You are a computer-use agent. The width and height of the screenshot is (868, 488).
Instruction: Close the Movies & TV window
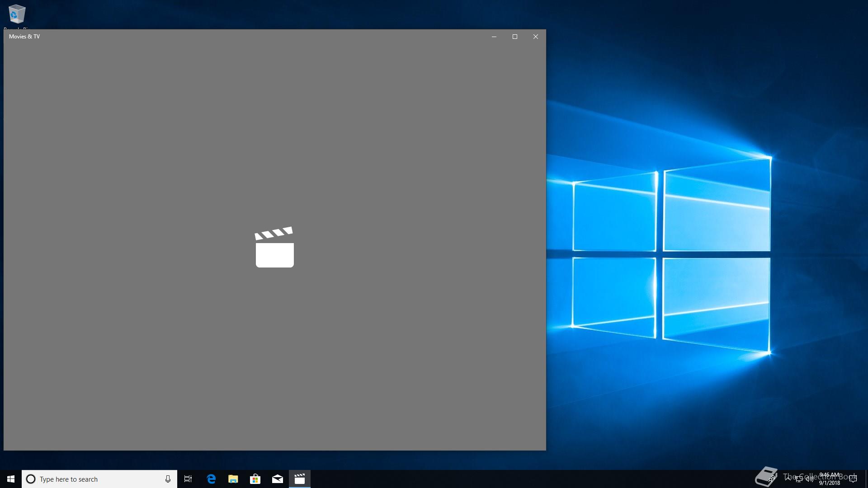536,37
